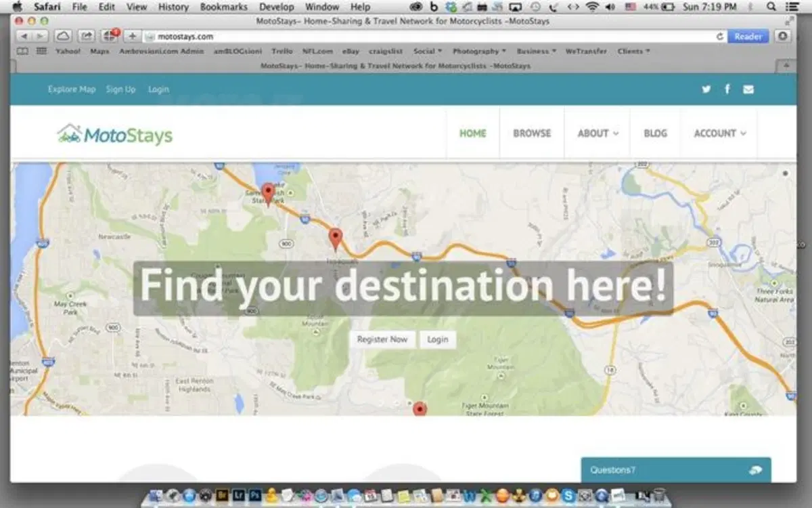Viewport: 812px width, 508px height.
Task: Click the Register Now button
Action: [x=382, y=339]
